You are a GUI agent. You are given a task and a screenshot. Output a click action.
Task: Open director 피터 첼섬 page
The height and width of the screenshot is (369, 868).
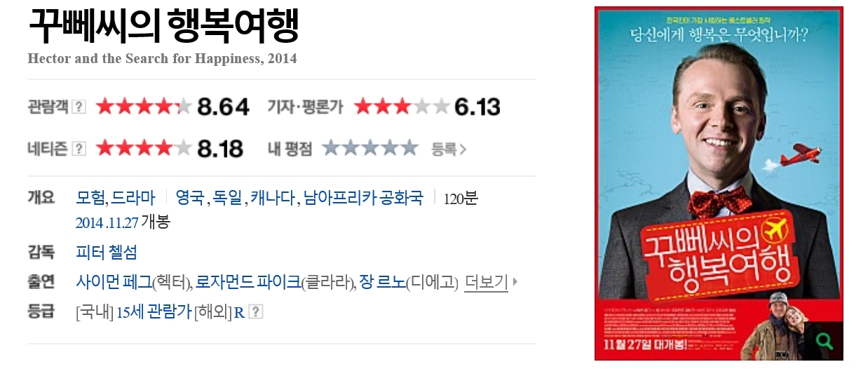107,252
